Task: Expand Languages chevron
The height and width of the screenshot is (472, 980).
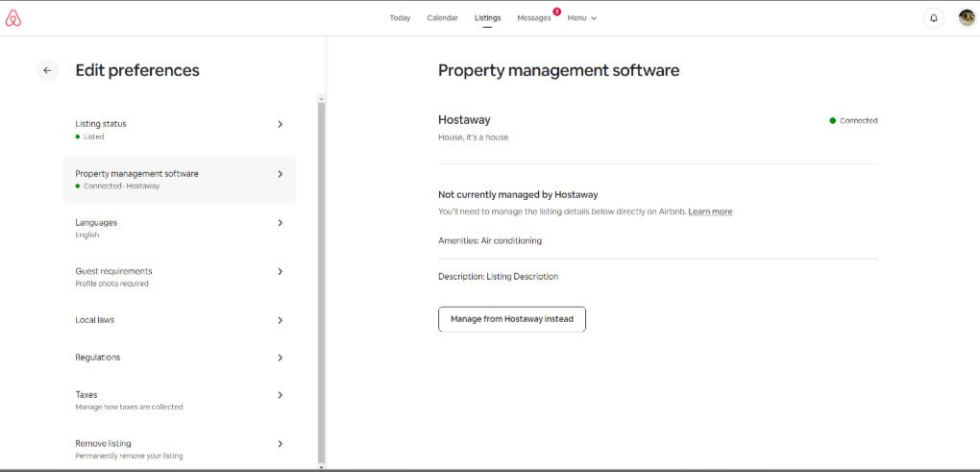Action: (280, 223)
